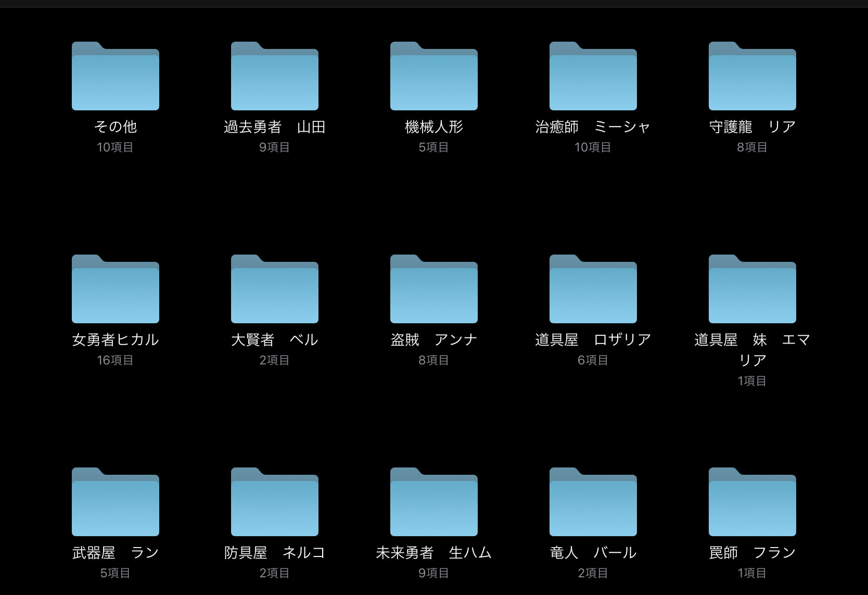Click the 6項目 count under 道具屋 ロザリア
Image resolution: width=868 pixels, height=595 pixels.
593,360
